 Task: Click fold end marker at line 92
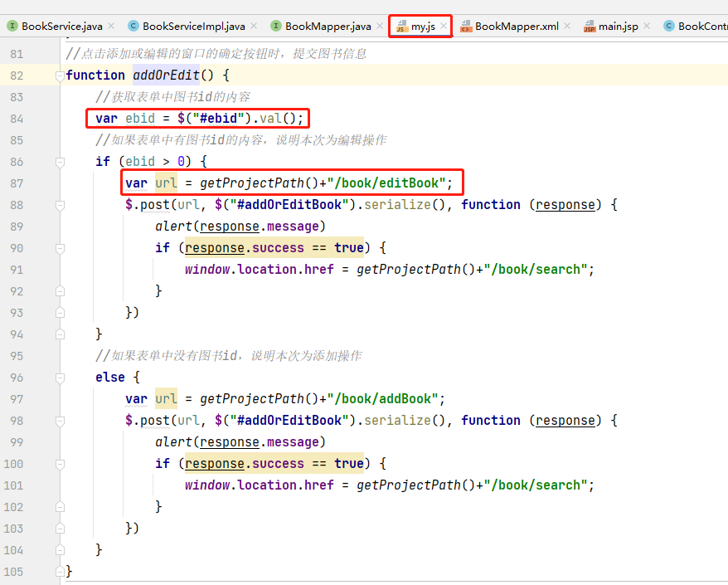pyautogui.click(x=60, y=291)
